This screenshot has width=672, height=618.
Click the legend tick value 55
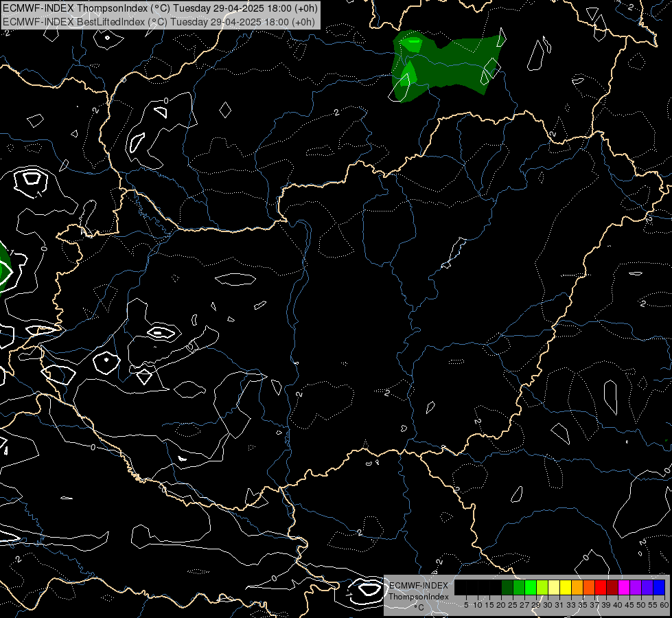click(652, 605)
